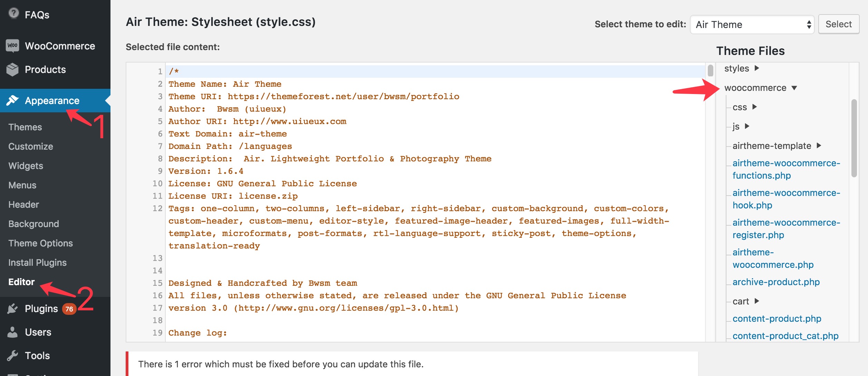
Task: Click the Plugins plug icon
Action: pyautogui.click(x=12, y=309)
